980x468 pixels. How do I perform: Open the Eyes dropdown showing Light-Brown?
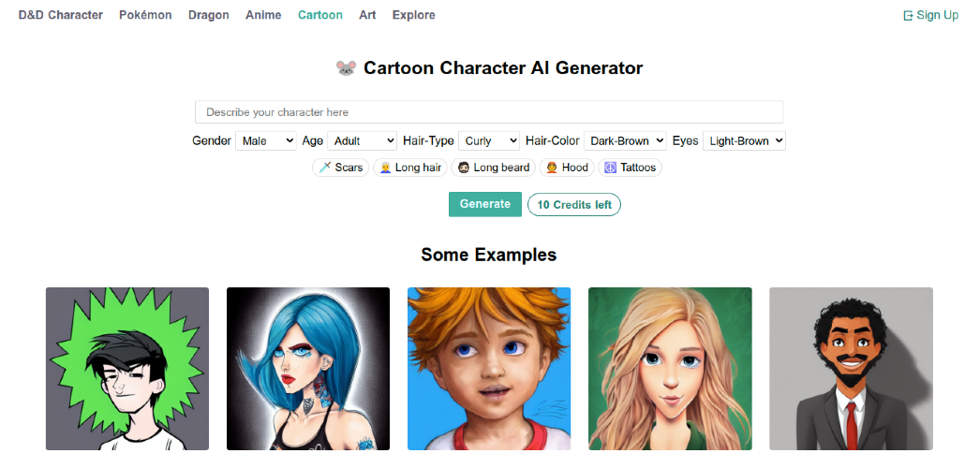[744, 141]
